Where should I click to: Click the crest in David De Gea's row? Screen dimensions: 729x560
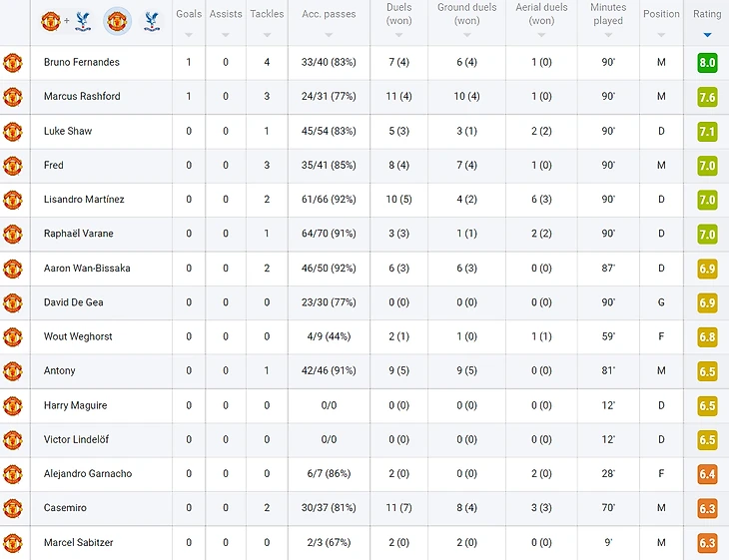pos(13,302)
